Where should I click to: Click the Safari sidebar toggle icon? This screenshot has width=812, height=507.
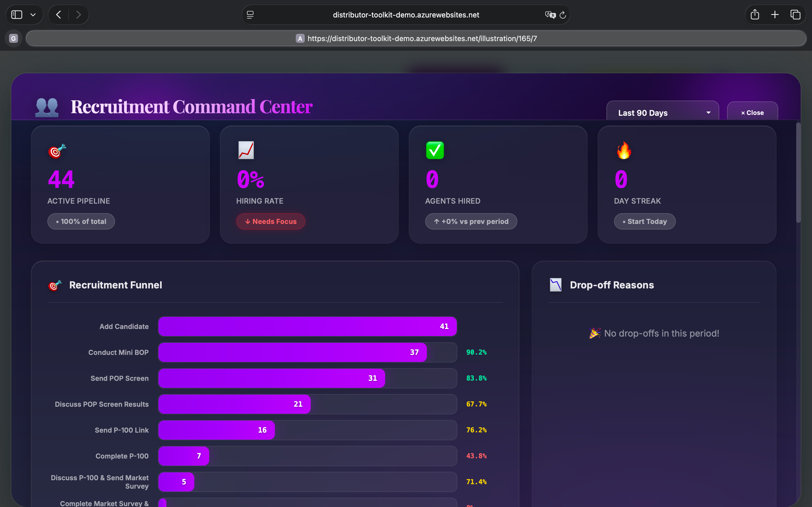pos(17,15)
